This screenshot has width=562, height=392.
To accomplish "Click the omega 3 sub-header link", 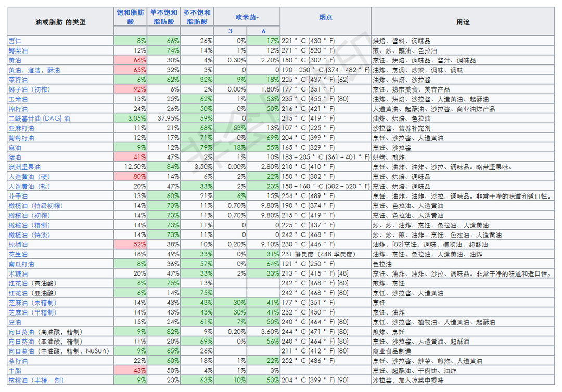I will click(230, 31).
